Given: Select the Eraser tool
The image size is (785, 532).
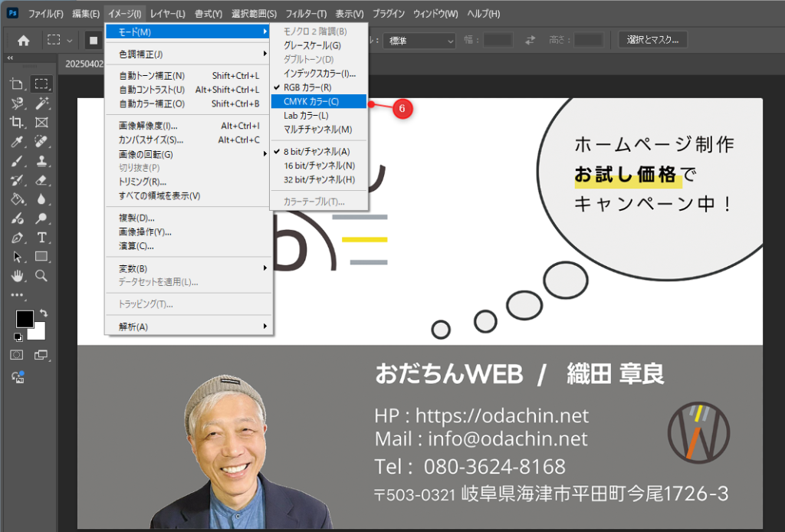Looking at the screenshot, I should 41,180.
